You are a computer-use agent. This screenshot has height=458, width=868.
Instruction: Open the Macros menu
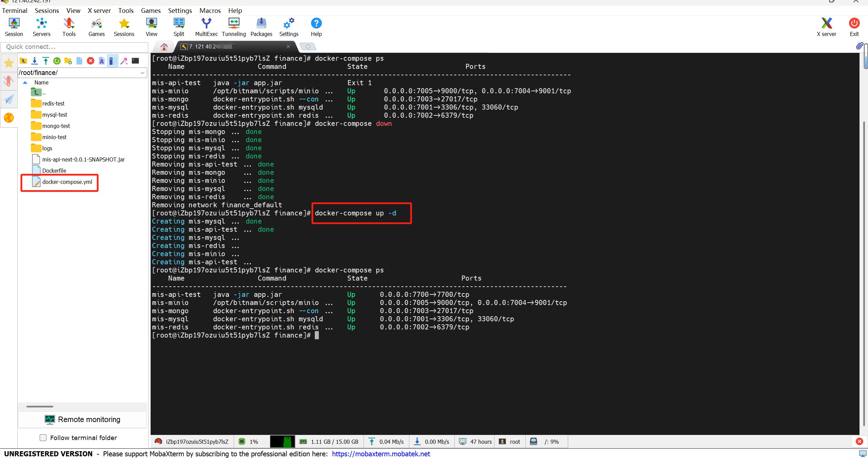pos(210,11)
